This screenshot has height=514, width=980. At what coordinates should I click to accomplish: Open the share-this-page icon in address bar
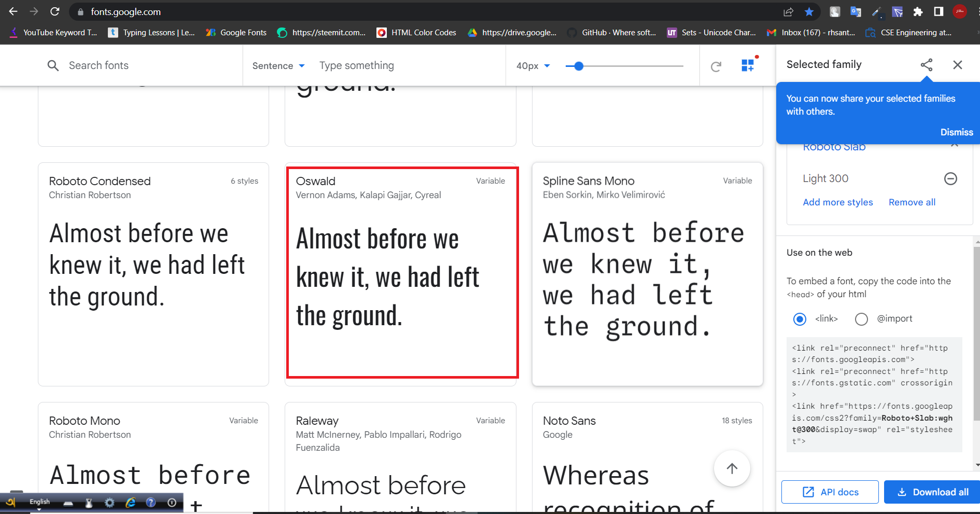(788, 11)
